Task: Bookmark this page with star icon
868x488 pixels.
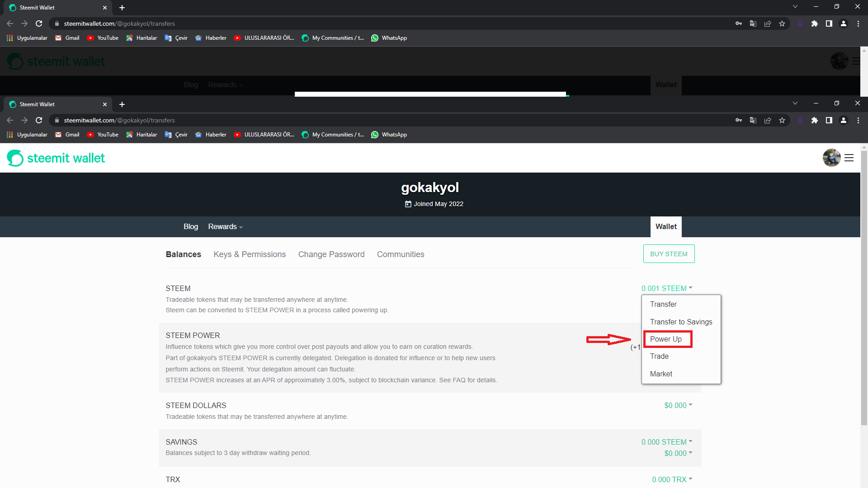Action: tap(782, 120)
